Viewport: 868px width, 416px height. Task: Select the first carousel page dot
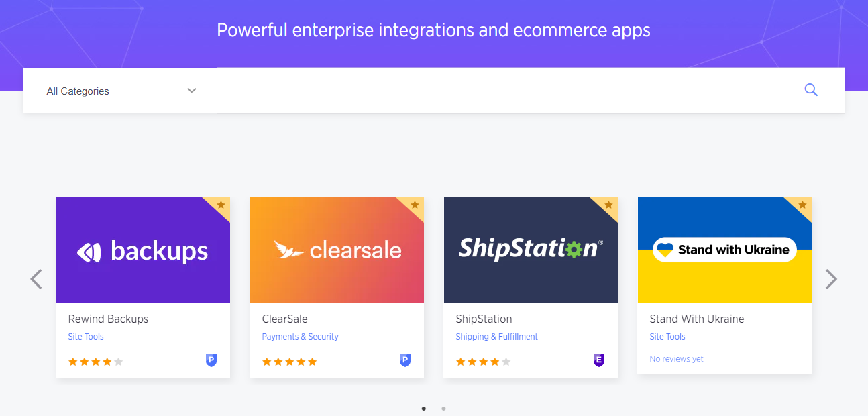(423, 408)
